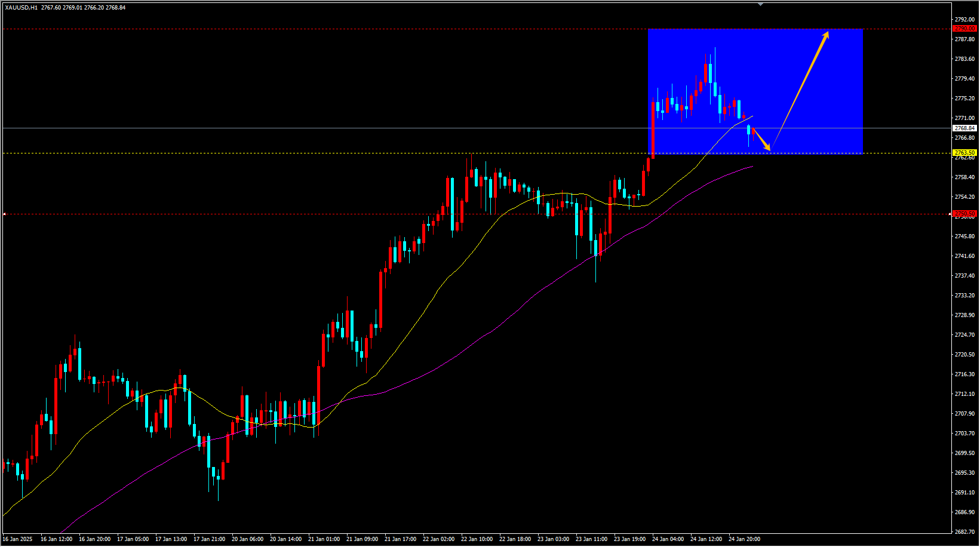Image resolution: width=980 pixels, height=547 pixels.
Task: Click the 21 Jan 17:00 time axis label
Action: pyautogui.click(x=400, y=539)
